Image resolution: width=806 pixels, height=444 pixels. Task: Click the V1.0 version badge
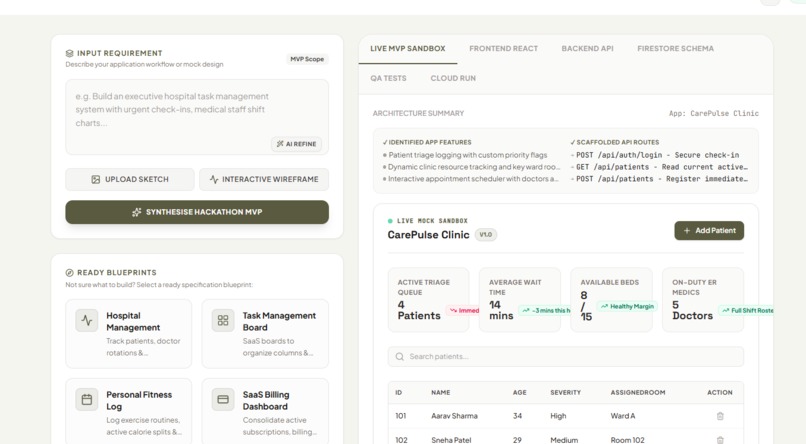[485, 235]
